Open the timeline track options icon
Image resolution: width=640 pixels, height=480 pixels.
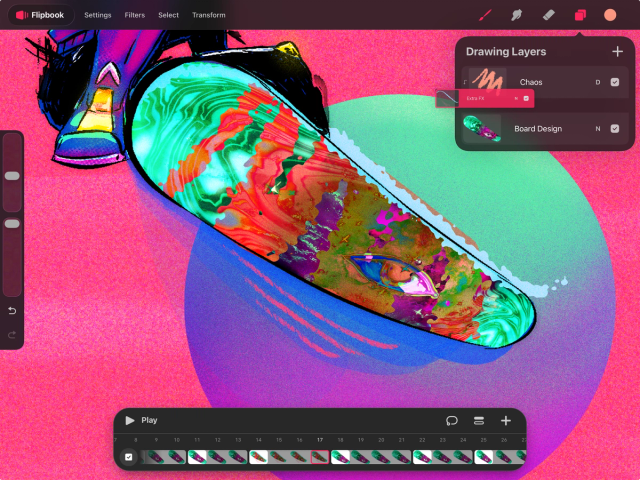(479, 420)
